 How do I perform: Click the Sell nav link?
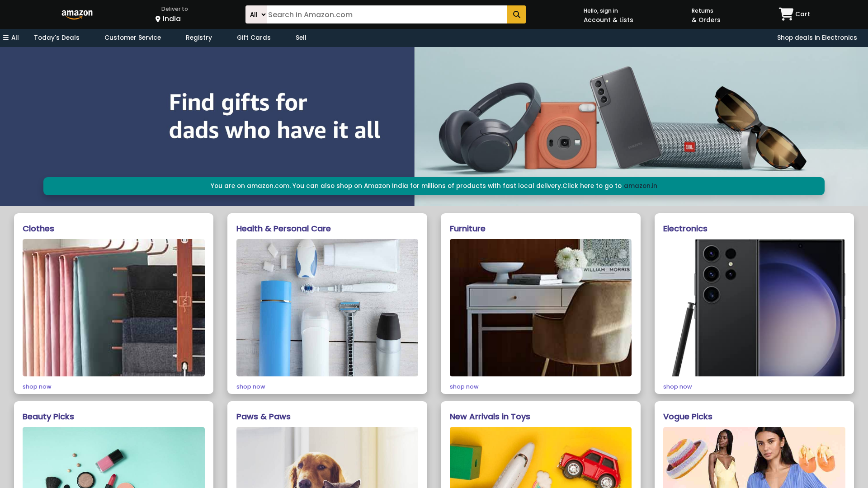(x=301, y=38)
